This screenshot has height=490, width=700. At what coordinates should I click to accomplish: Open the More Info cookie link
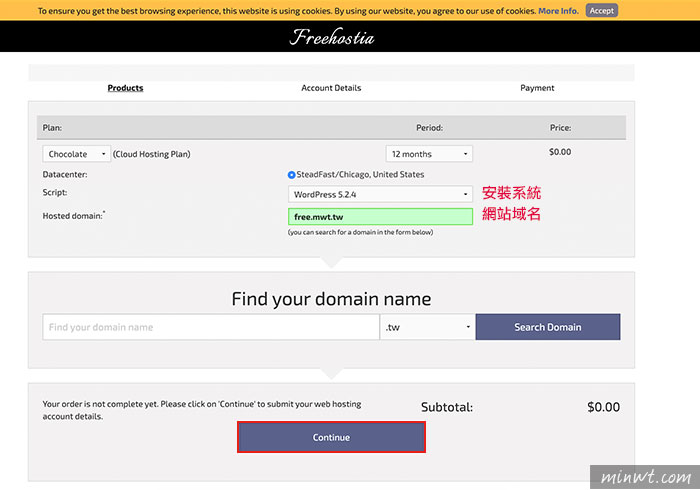point(558,11)
